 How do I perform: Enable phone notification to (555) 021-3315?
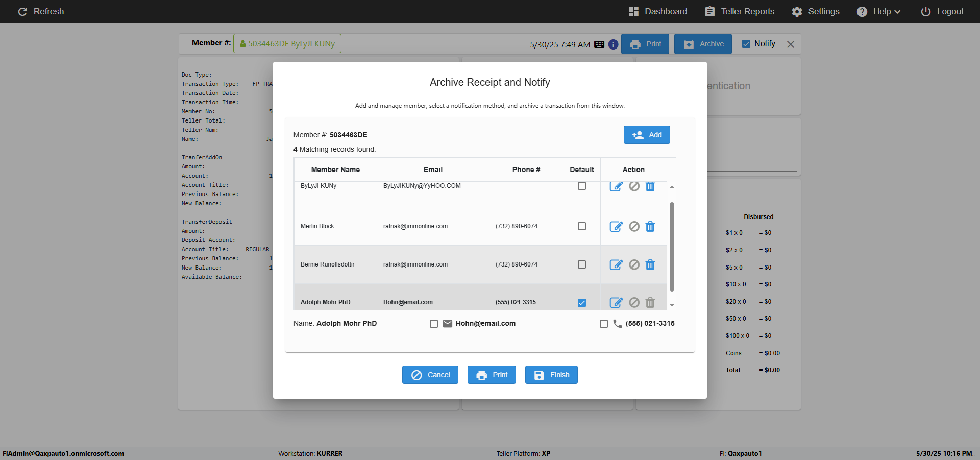[x=604, y=324]
